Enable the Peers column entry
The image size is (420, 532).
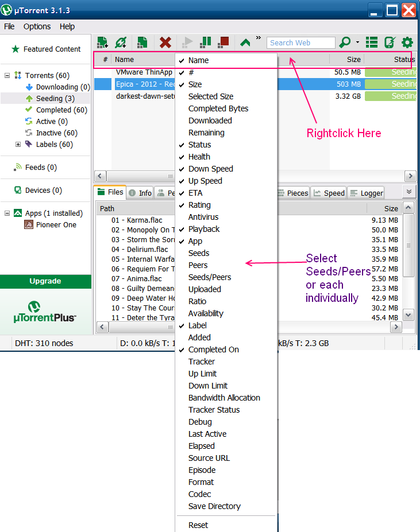click(226, 265)
